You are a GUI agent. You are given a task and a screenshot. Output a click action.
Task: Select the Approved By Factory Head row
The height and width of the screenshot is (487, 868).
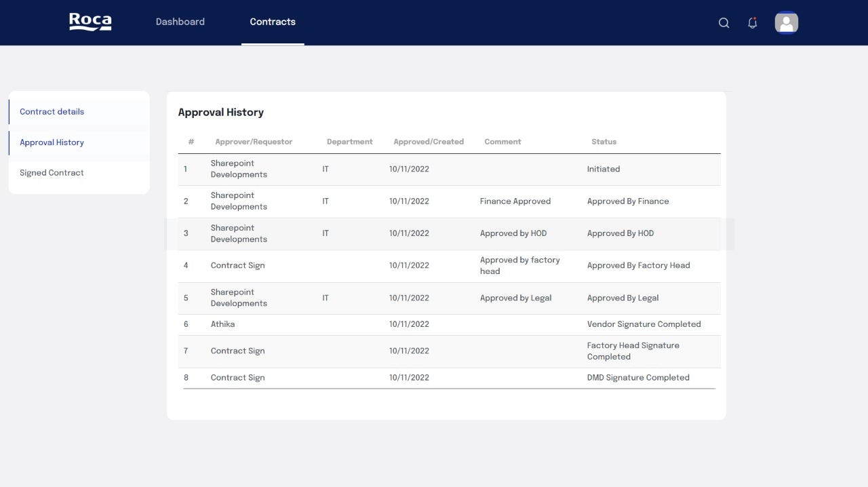click(x=638, y=265)
